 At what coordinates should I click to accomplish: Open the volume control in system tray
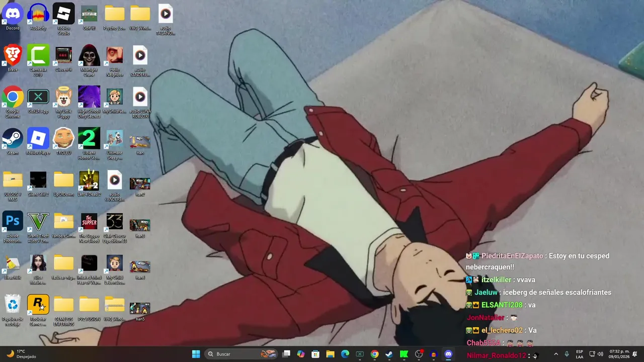pyautogui.click(x=600, y=354)
